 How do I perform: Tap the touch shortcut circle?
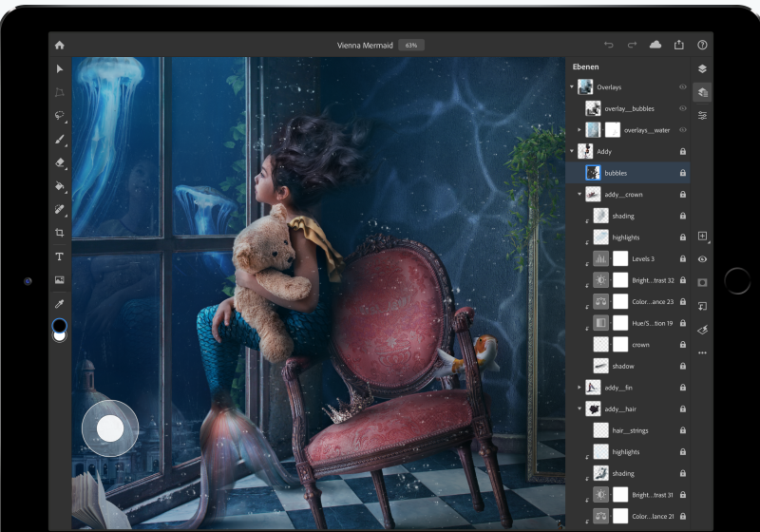(110, 428)
